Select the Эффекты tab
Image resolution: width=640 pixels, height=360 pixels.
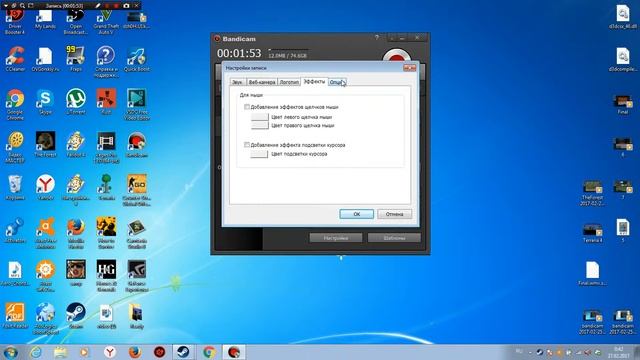[314, 82]
